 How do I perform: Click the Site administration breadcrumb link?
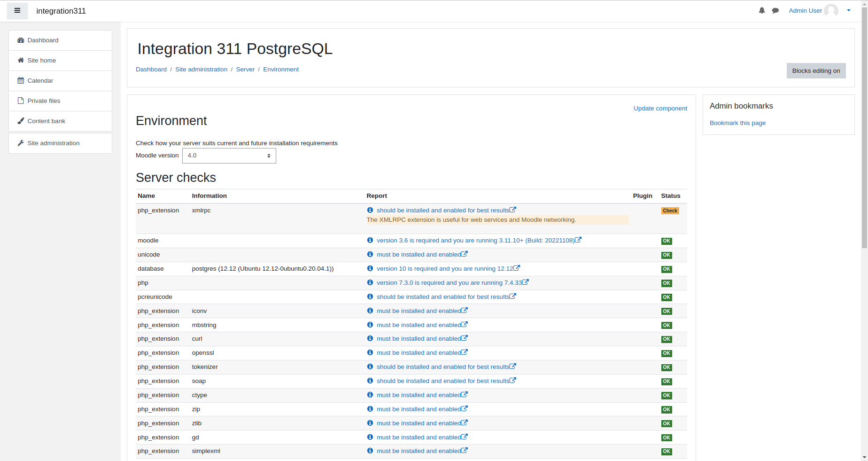point(201,70)
